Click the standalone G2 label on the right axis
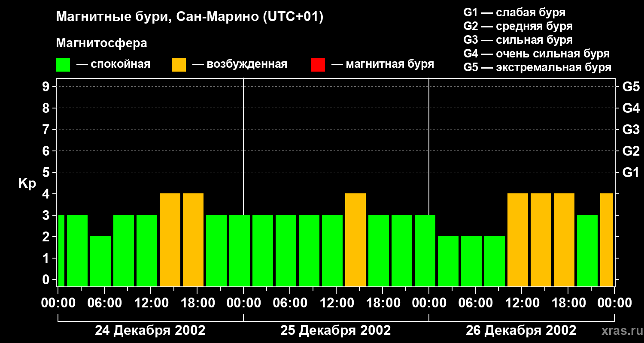Viewport: 644px width, 343px height. coord(631,151)
